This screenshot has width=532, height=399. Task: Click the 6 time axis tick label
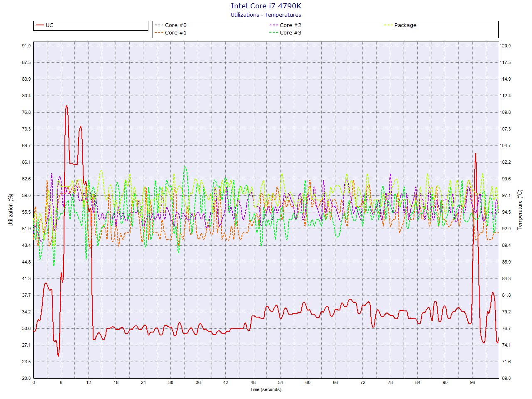[x=61, y=382]
